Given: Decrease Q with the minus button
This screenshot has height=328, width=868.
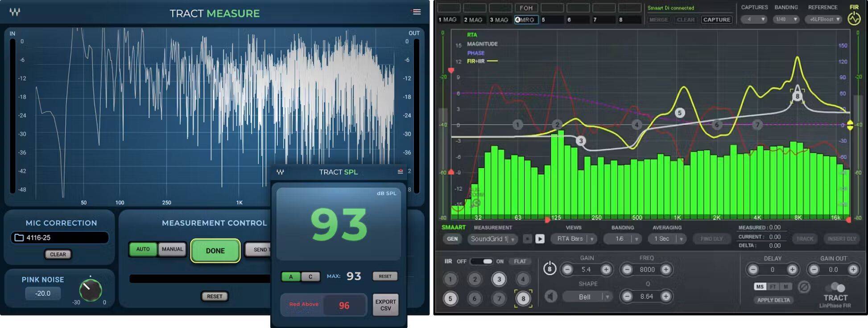Looking at the screenshot, I should (627, 296).
